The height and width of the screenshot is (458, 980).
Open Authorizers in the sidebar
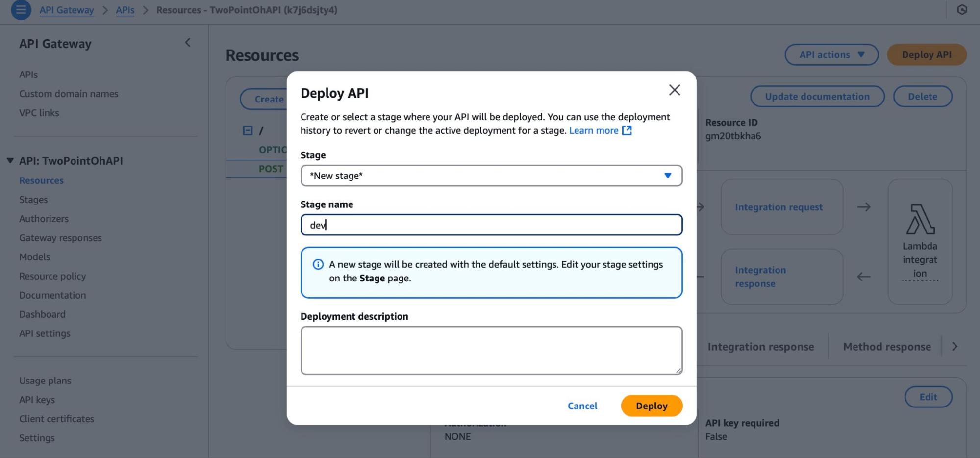pyautogui.click(x=44, y=219)
